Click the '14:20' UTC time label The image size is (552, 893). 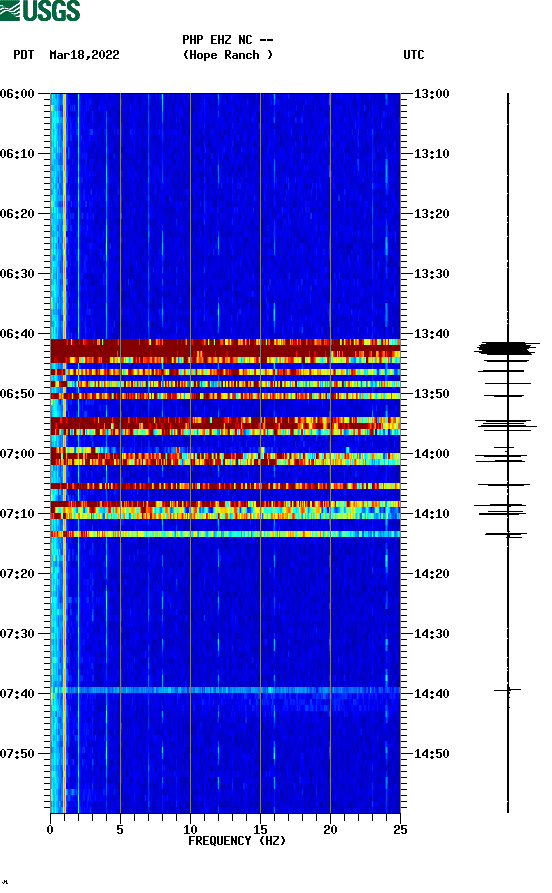click(432, 574)
